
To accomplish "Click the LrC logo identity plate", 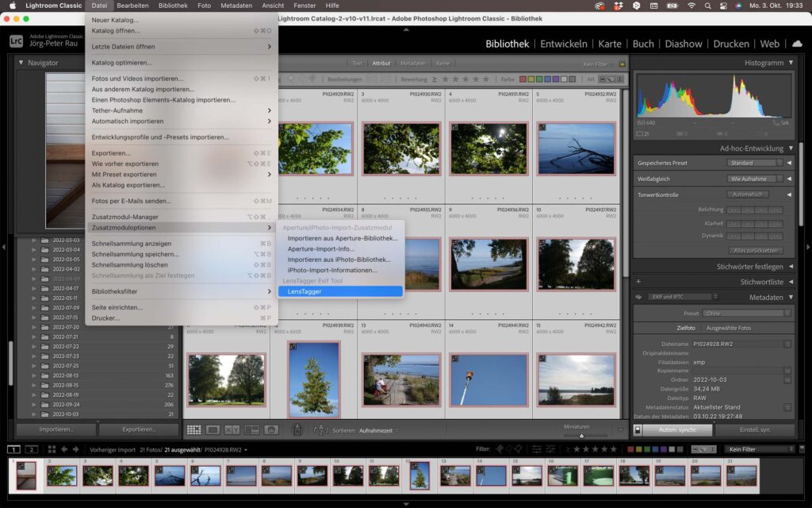I will pyautogui.click(x=16, y=41).
